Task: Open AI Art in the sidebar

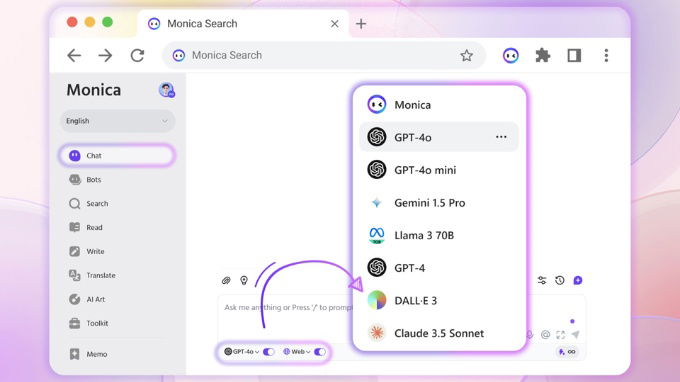Action: [87, 299]
